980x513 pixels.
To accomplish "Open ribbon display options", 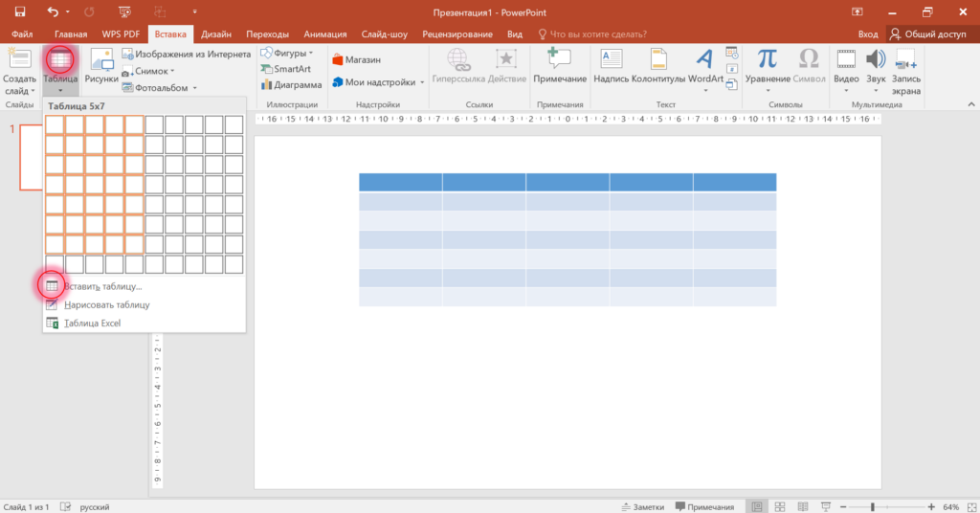I will click(x=857, y=11).
